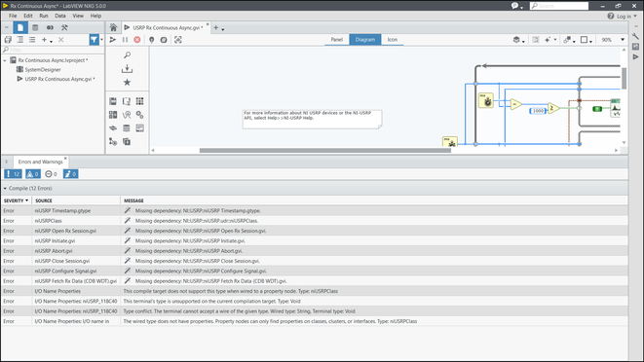
Task: Open the last clipboard-like palette category
Action: [127, 142]
